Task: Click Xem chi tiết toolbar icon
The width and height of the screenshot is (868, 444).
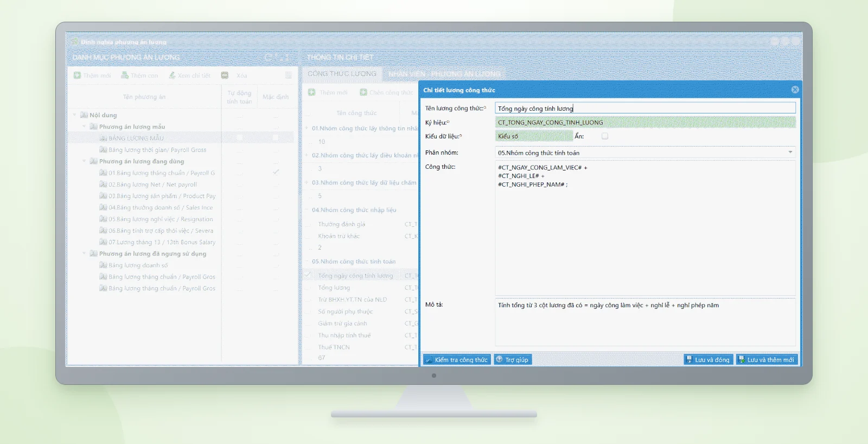Action: point(172,75)
